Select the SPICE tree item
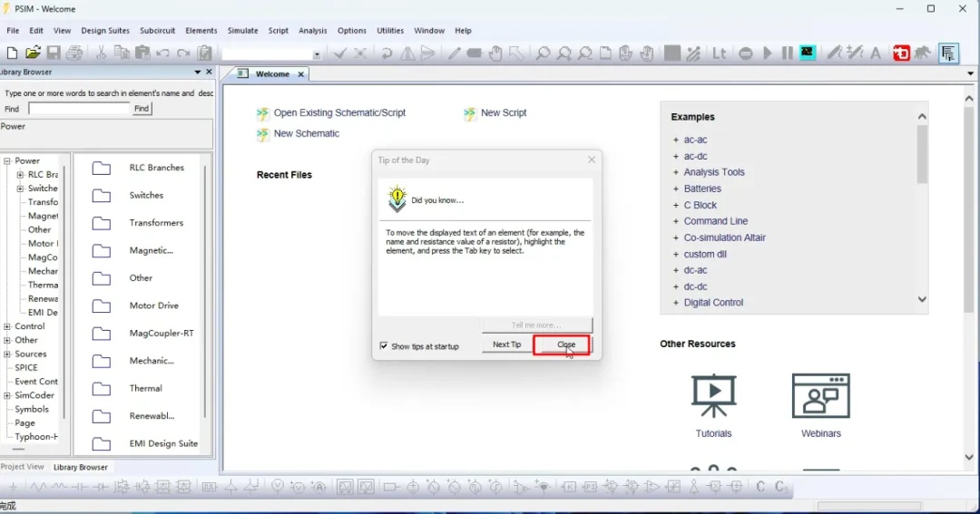This screenshot has width=980, height=514. pos(26,368)
